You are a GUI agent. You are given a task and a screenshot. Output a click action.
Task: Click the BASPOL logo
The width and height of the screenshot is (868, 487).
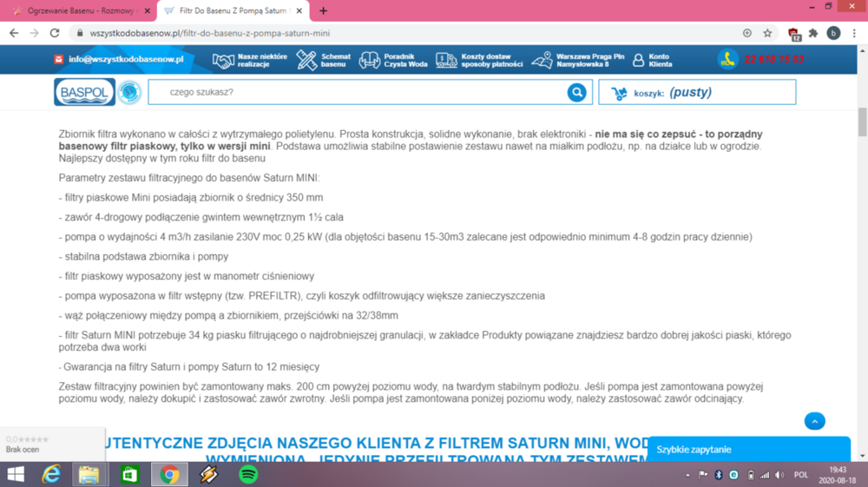click(84, 92)
